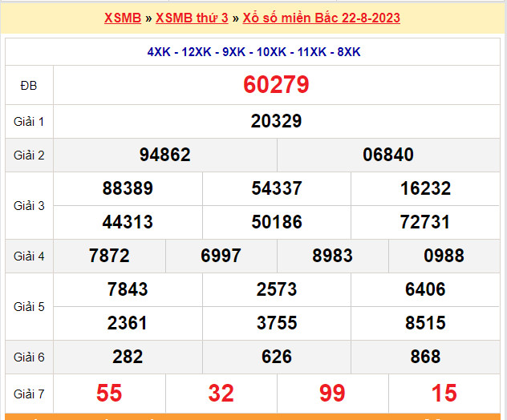The height and width of the screenshot is (420, 507).
Task: Click the ticket codes line 4XK - 12XK
Action: [253, 51]
